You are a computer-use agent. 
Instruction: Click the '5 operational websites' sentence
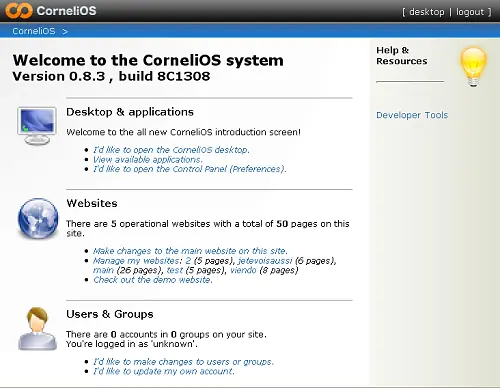tap(208, 228)
